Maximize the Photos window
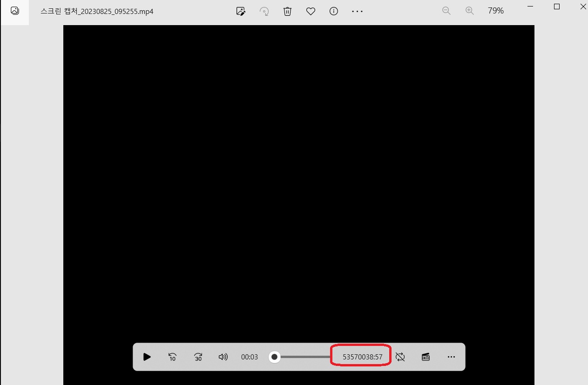The width and height of the screenshot is (588, 385). [557, 7]
